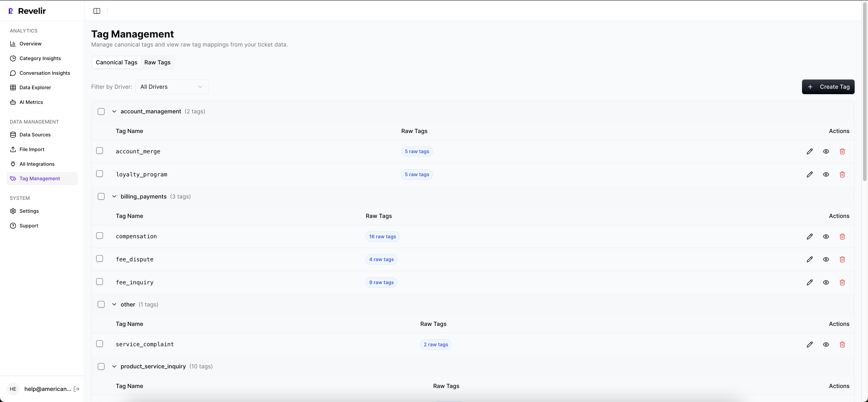Image resolution: width=868 pixels, height=402 pixels.
Task: Open the Support page
Action: [x=29, y=226]
